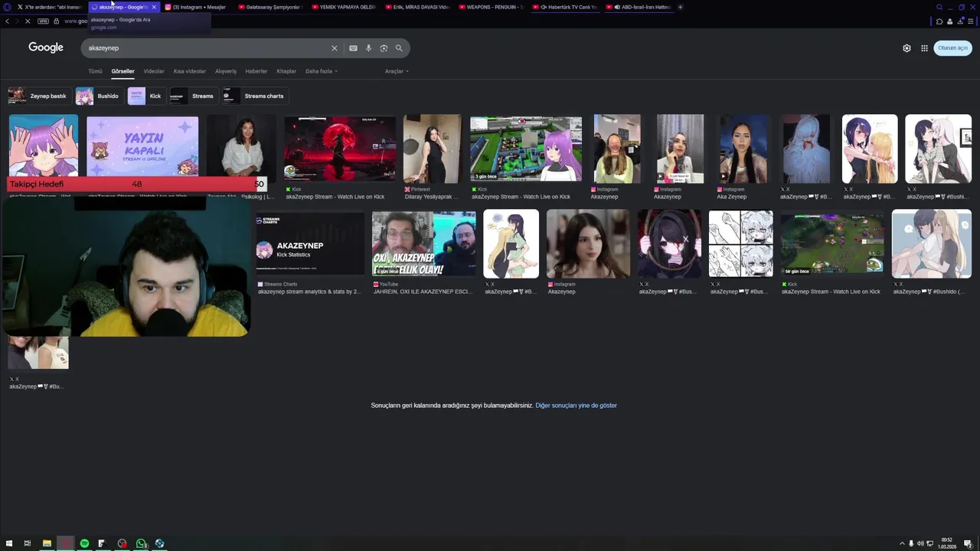This screenshot has width=980, height=551.
Task: Open the red moon Kick stream thumbnail
Action: [340, 149]
